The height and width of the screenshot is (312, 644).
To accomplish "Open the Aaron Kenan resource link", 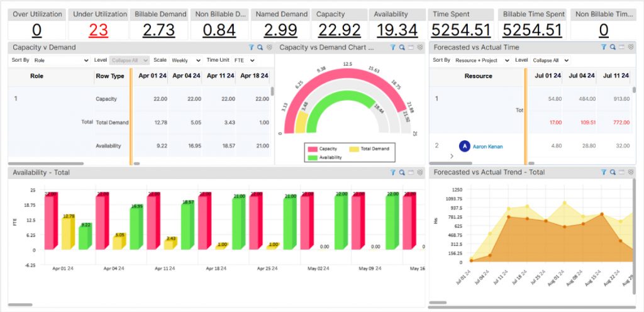I will click(487, 146).
